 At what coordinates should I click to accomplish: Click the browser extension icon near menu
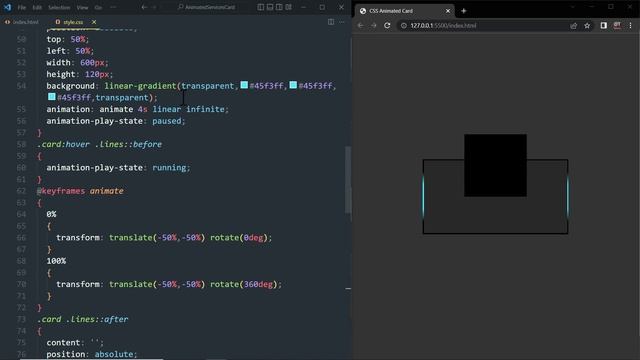(x=617, y=25)
